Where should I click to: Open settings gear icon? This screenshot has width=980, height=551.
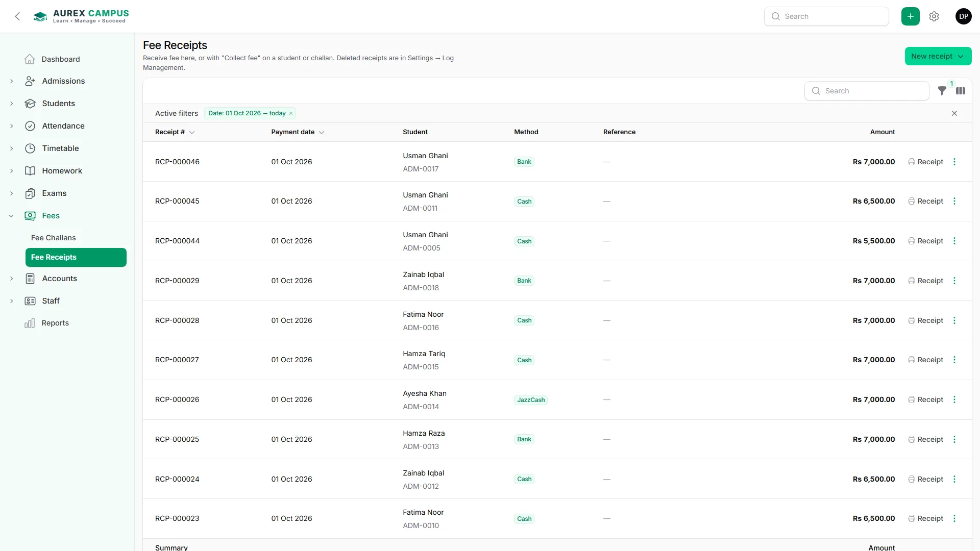click(934, 16)
